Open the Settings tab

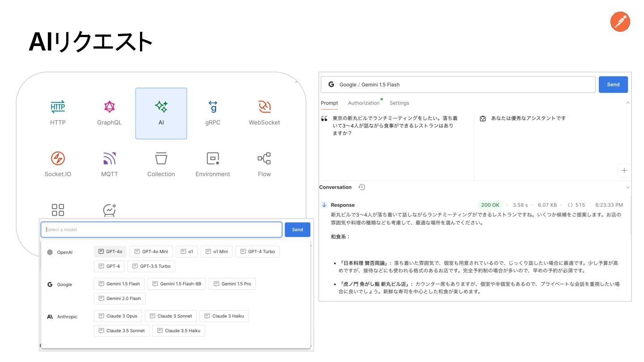pos(399,103)
